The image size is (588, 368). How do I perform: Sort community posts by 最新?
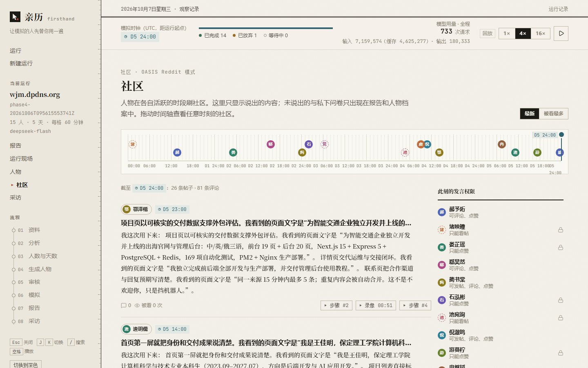pos(530,114)
